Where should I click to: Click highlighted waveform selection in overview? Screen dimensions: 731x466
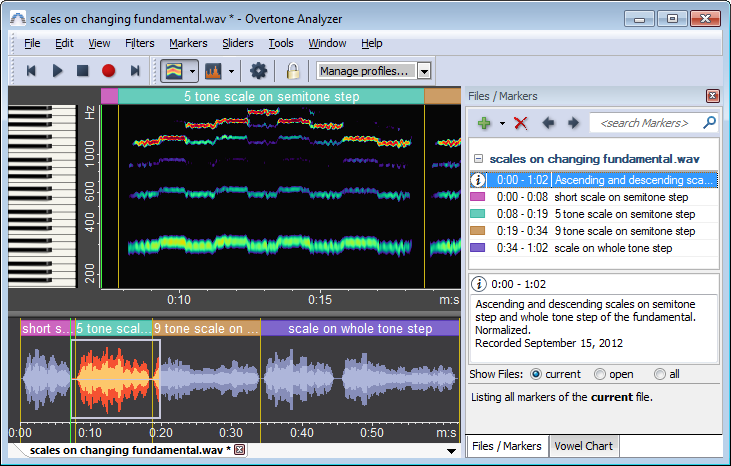click(x=116, y=379)
